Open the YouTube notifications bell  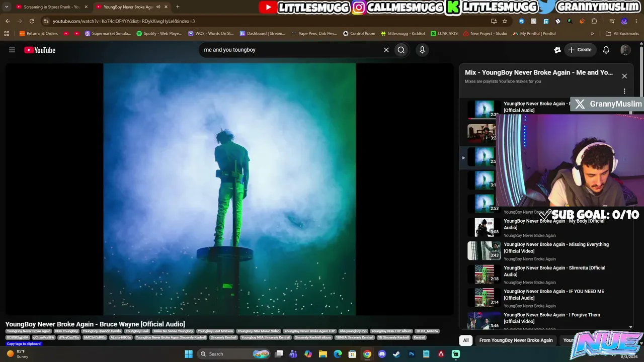[x=606, y=50]
